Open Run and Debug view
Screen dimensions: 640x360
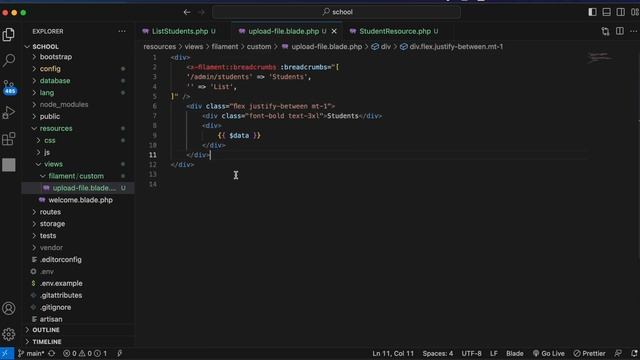point(9,113)
